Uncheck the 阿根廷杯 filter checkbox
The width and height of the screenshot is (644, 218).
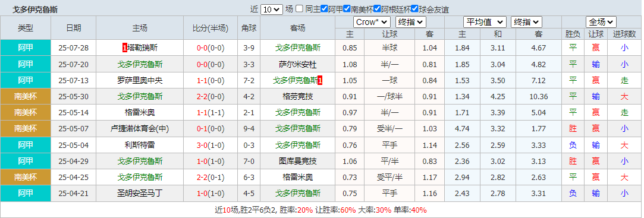point(376,9)
